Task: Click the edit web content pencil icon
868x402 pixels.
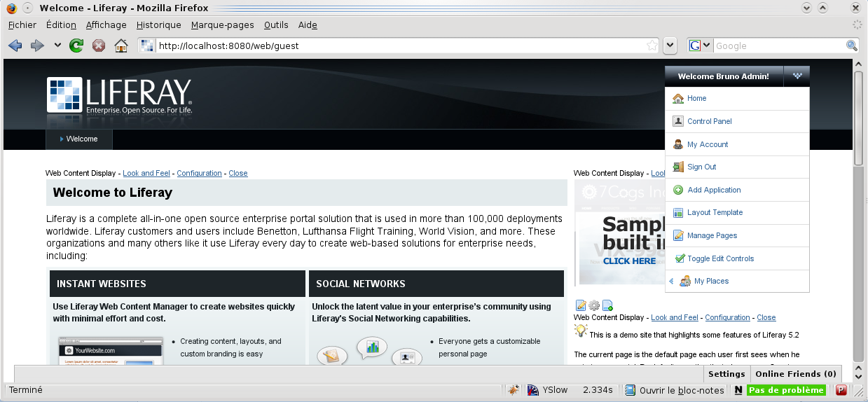Action: tap(581, 305)
